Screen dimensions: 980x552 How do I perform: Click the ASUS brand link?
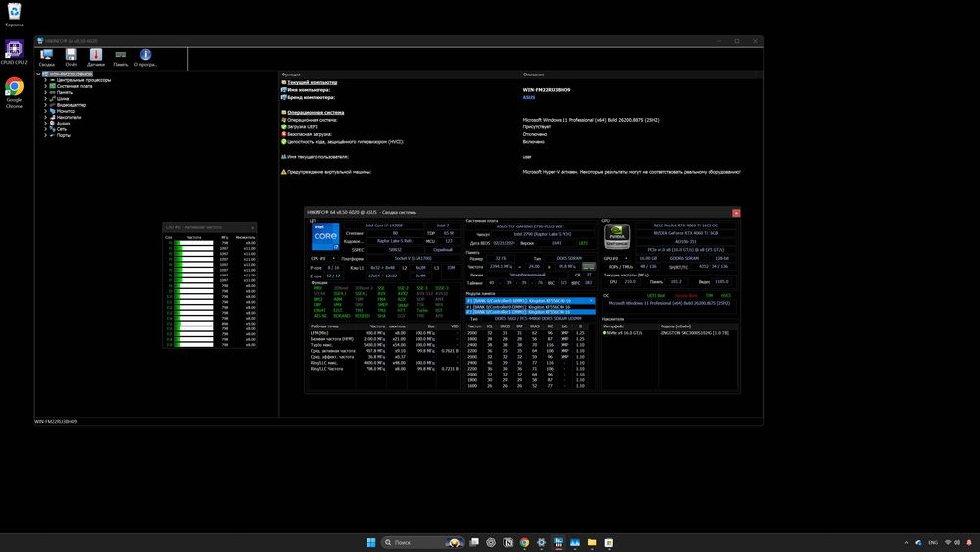tap(529, 97)
